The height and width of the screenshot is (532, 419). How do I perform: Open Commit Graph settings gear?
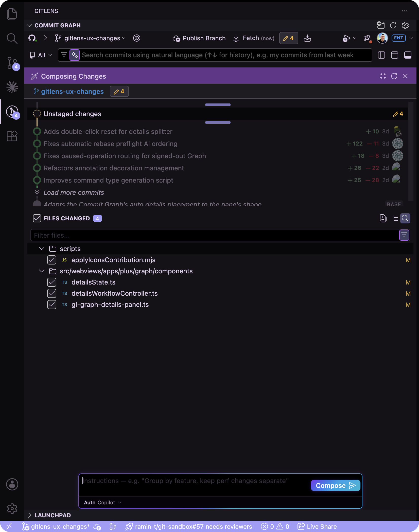point(405,25)
